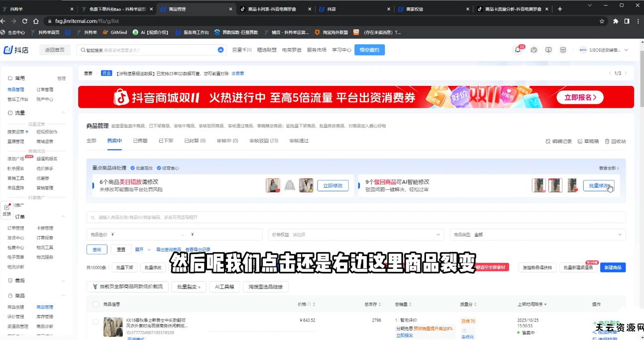This screenshot has height=340, width=644.
Task: Switch to the 已下架 tab
Action: (x=166, y=141)
